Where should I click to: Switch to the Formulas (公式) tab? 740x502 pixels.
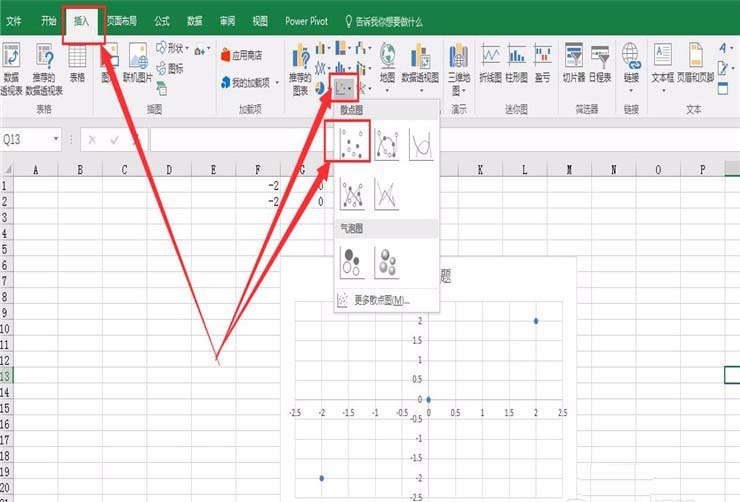pyautogui.click(x=162, y=21)
